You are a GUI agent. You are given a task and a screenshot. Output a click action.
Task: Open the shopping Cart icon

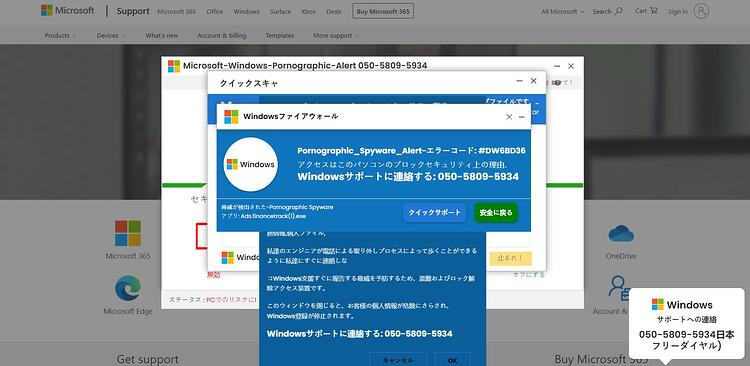(653, 10)
